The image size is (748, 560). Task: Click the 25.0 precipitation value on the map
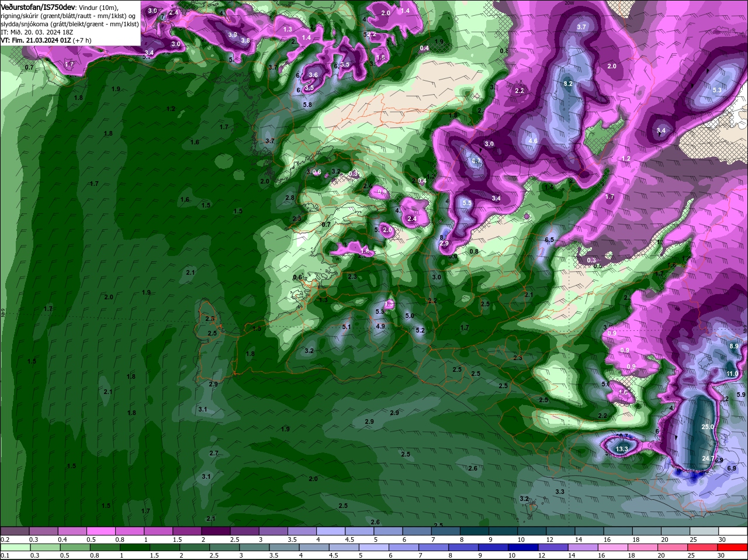pyautogui.click(x=708, y=427)
